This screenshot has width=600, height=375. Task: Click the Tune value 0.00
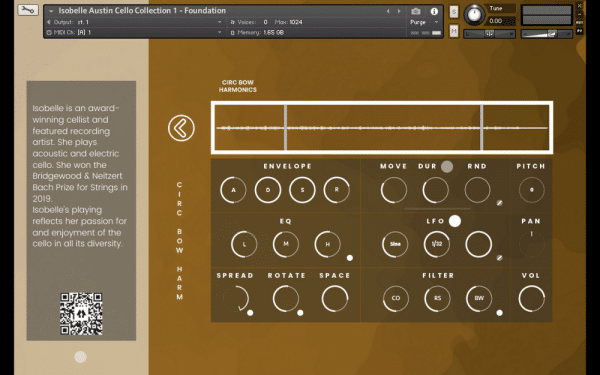[x=496, y=21]
